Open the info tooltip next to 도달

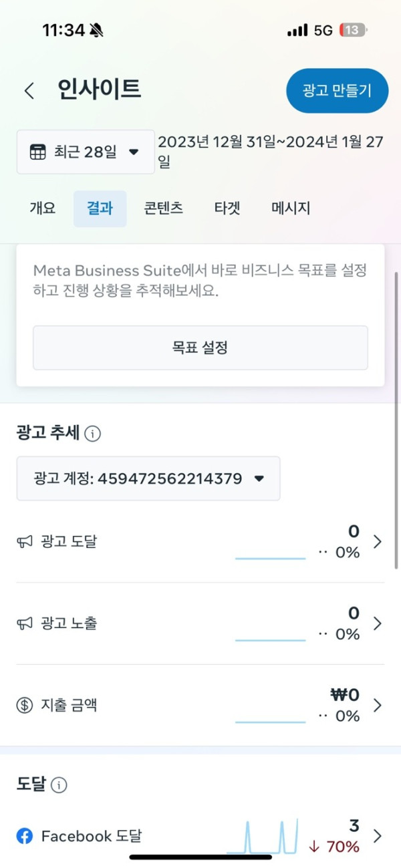[x=60, y=785]
